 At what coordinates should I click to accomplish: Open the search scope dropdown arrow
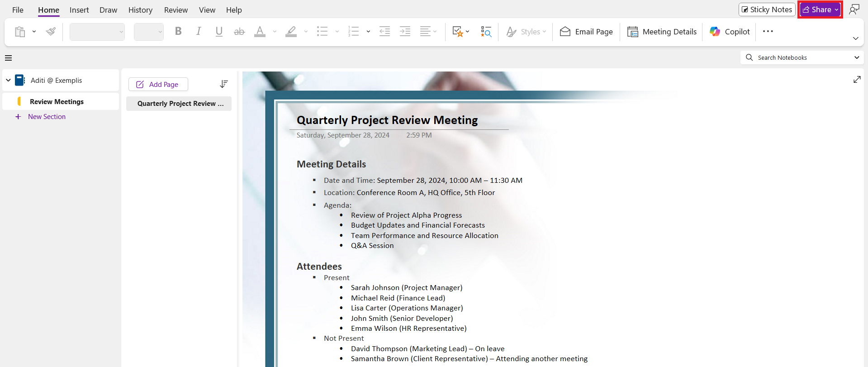[857, 57]
